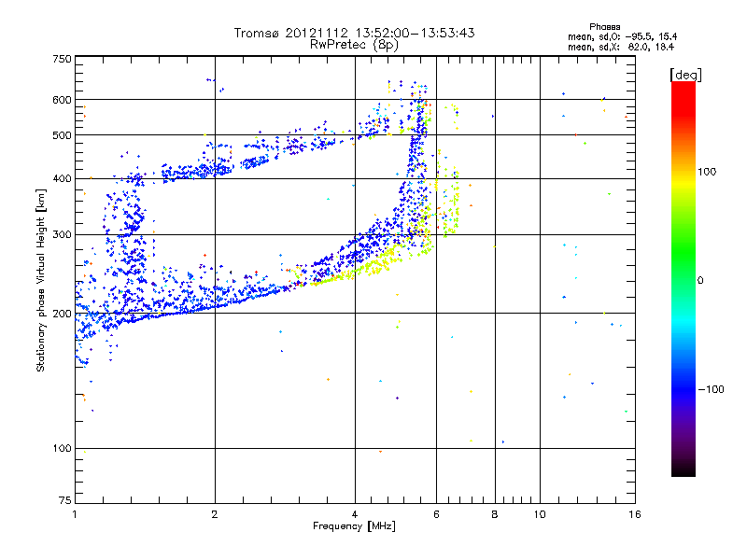Screen dimensions: 747x560
Task: Click the 'Frequency [MHz]' axis title
Action: pos(354,526)
